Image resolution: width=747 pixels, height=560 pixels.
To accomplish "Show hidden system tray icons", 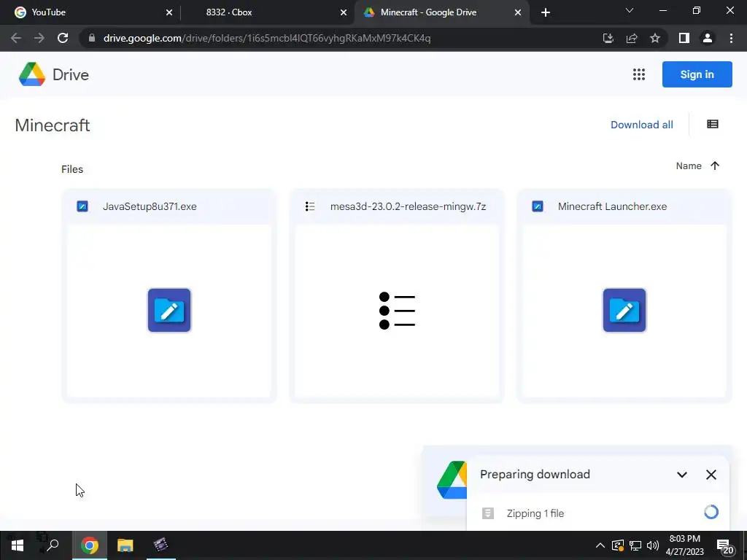I will (x=600, y=545).
